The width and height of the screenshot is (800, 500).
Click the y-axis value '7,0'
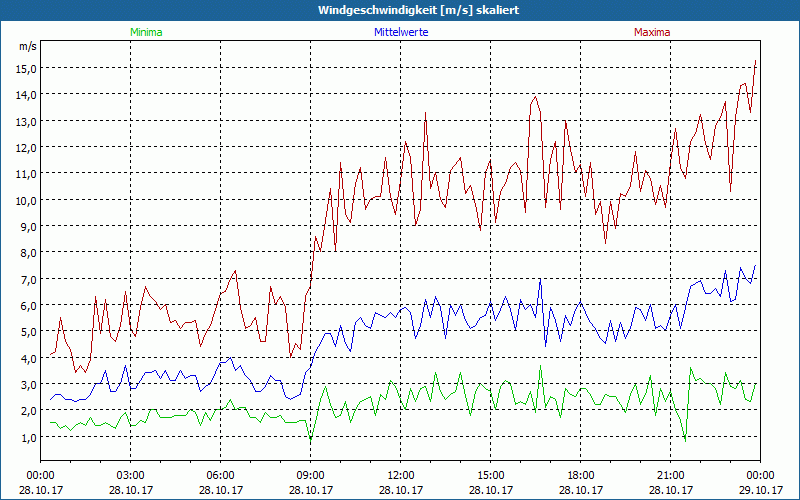[x=28, y=279]
